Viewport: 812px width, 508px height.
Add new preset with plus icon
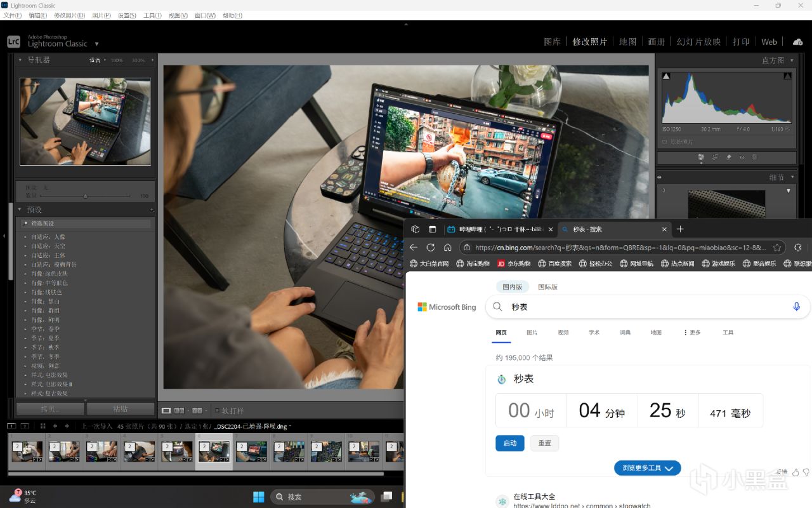coord(152,210)
